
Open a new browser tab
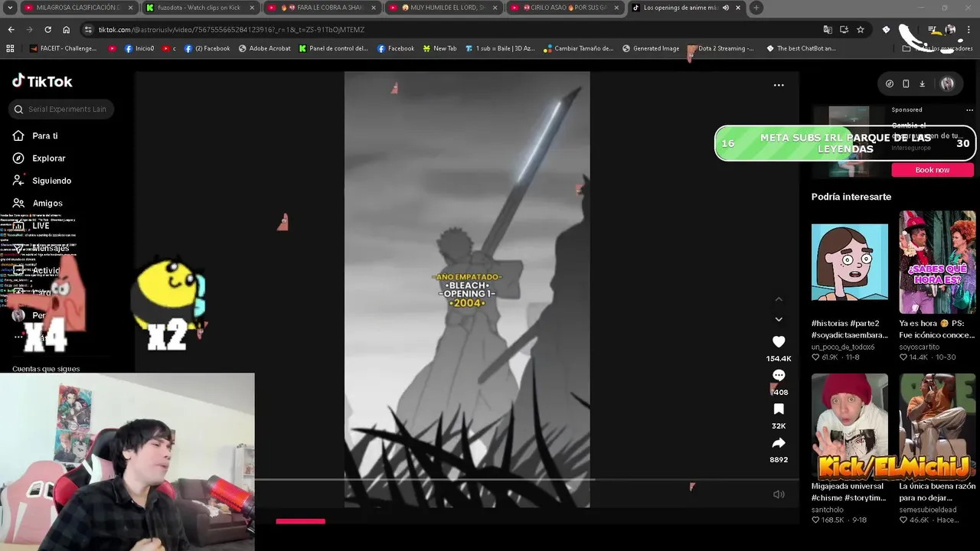756,8
